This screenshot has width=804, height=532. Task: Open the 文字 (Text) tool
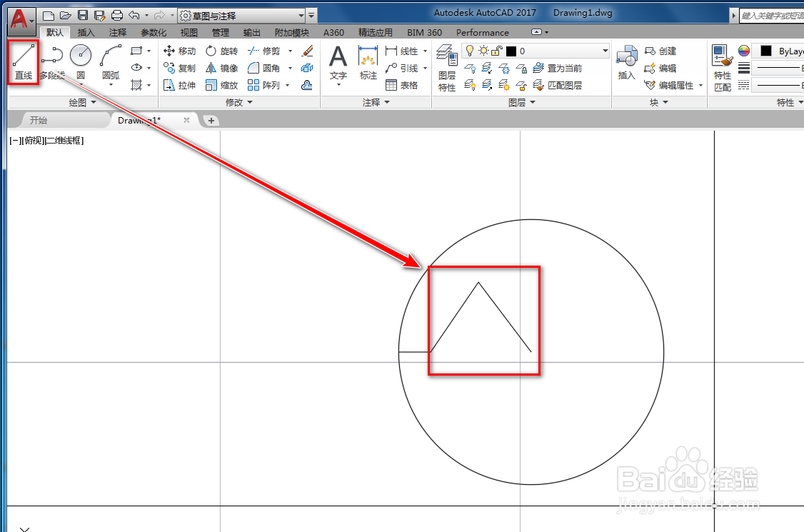coord(338,64)
